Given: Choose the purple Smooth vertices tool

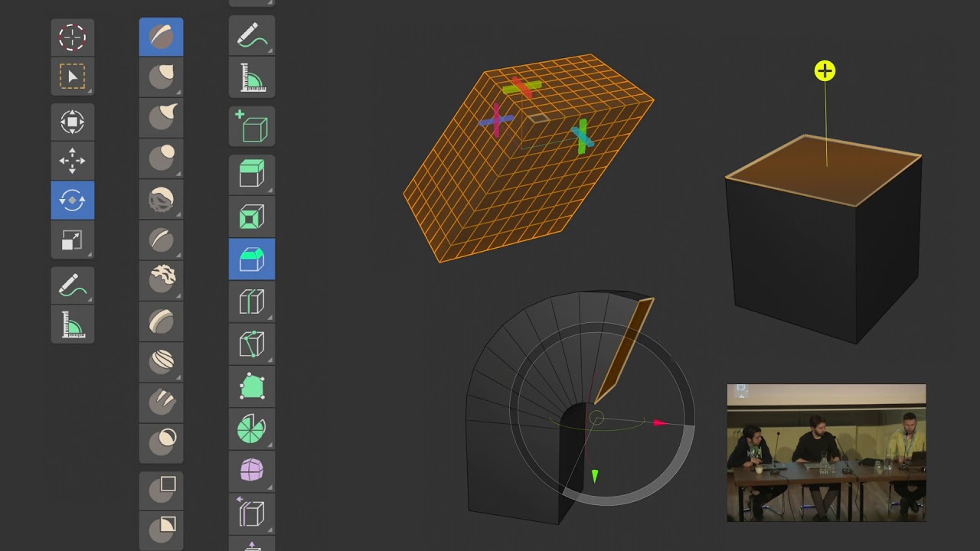Looking at the screenshot, I should tap(252, 471).
